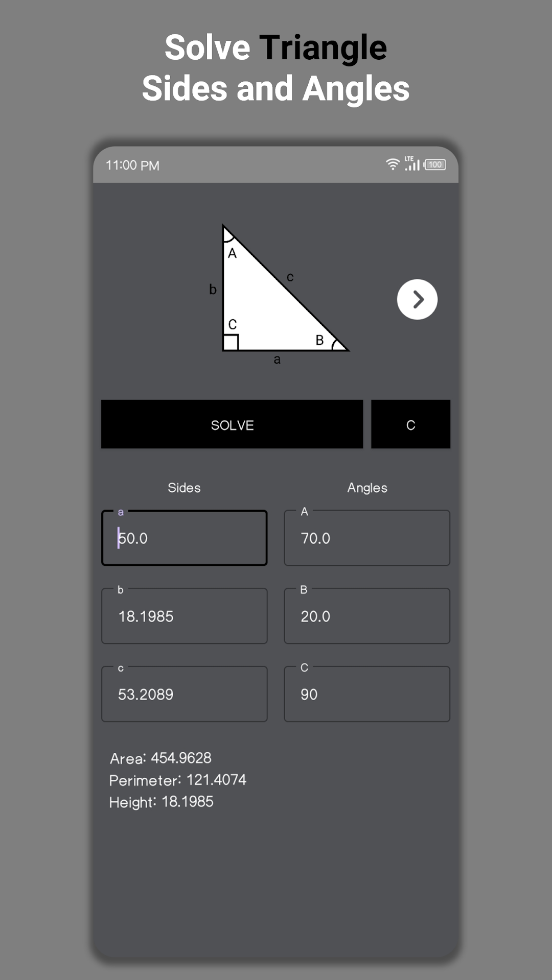Image resolution: width=552 pixels, height=980 pixels.
Task: Focus the side a input field
Action: 185,538
